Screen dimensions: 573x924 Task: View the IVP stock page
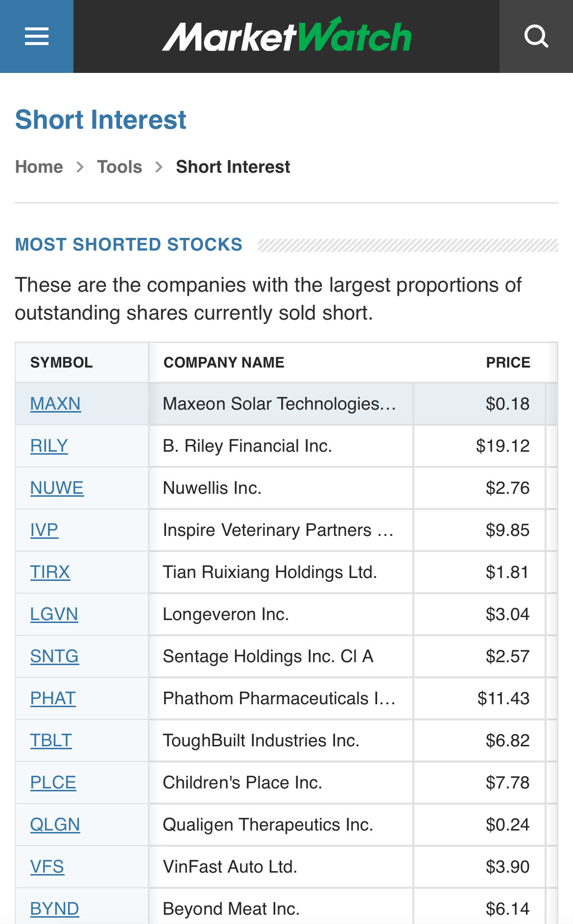click(x=44, y=530)
